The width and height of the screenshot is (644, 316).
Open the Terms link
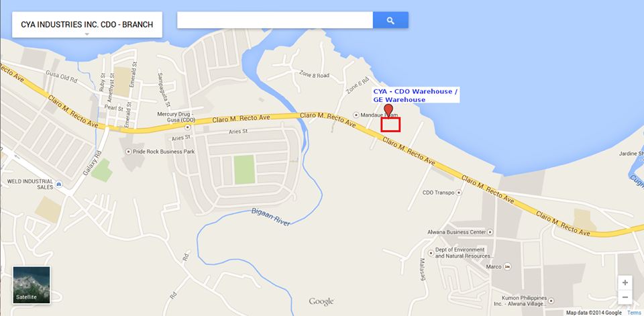click(x=634, y=313)
